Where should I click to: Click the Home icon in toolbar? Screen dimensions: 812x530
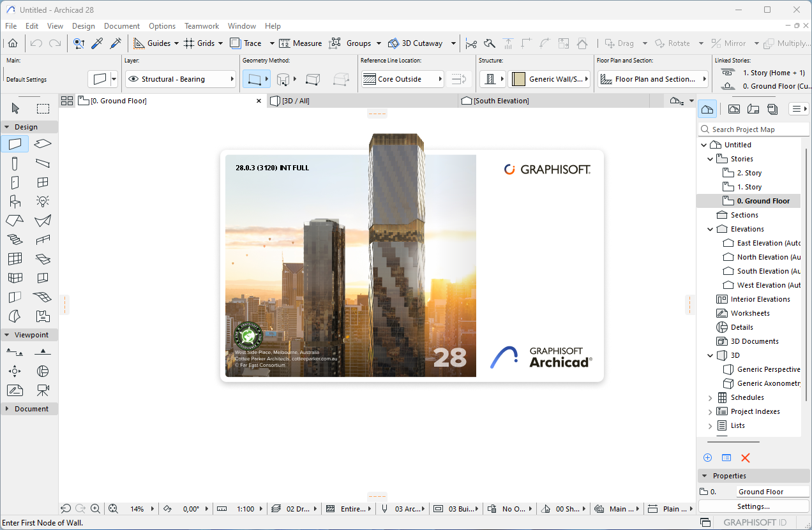pyautogui.click(x=13, y=43)
